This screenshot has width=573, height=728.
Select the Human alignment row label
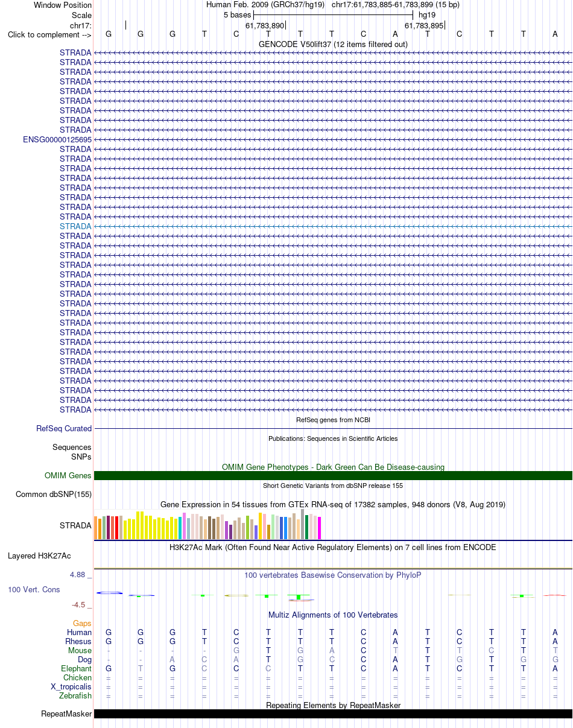(x=79, y=633)
